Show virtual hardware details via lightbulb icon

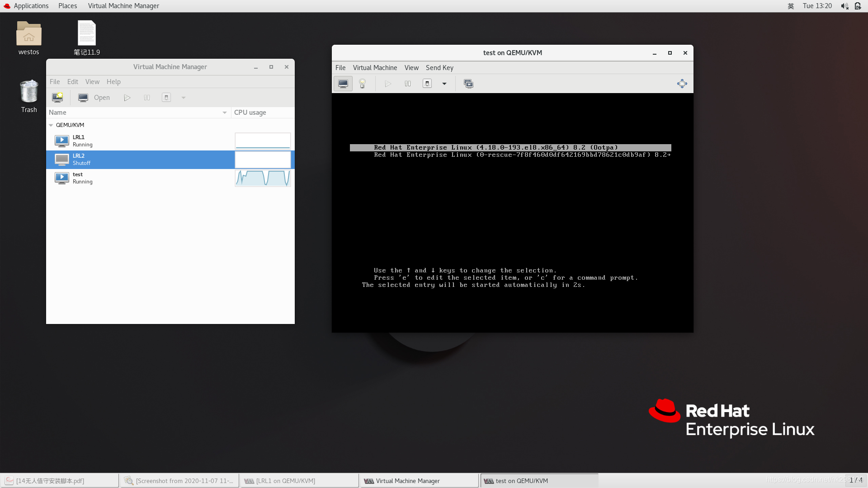click(x=362, y=84)
